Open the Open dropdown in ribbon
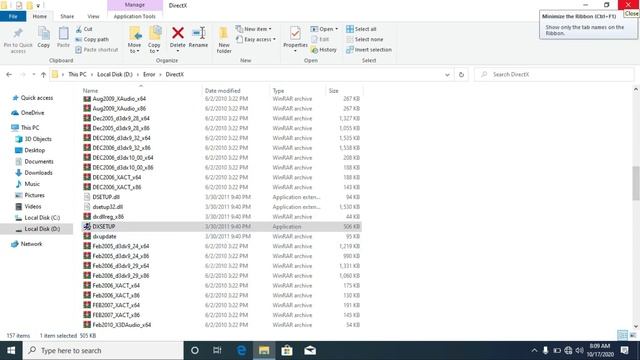640x360 pixels. point(324,29)
